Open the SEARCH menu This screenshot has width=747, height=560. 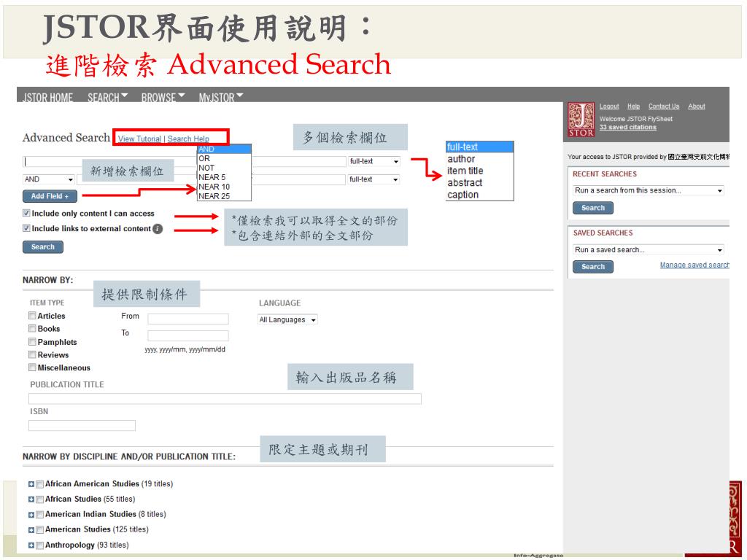pyautogui.click(x=108, y=98)
